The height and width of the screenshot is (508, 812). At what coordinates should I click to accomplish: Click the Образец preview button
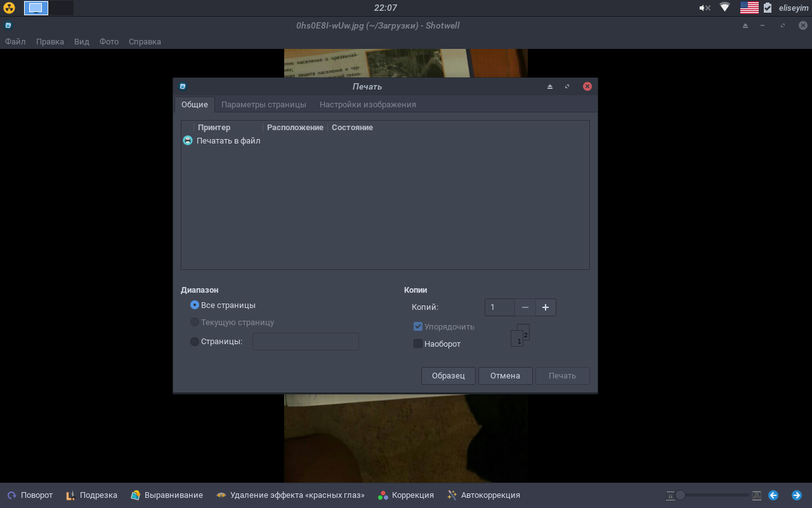[449, 376]
